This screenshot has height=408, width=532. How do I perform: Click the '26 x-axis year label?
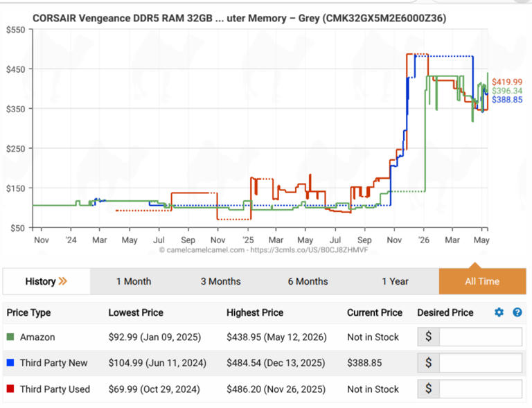pos(423,240)
